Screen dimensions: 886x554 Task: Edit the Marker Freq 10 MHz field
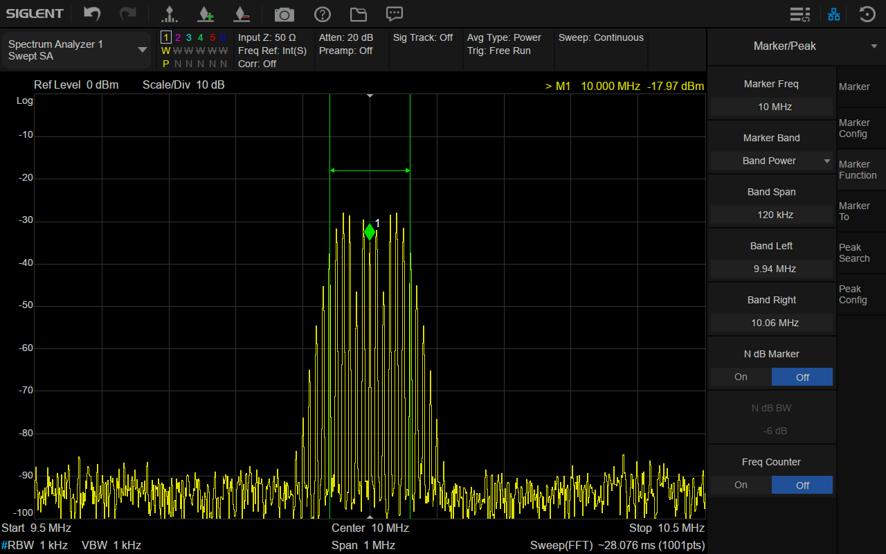click(x=772, y=107)
